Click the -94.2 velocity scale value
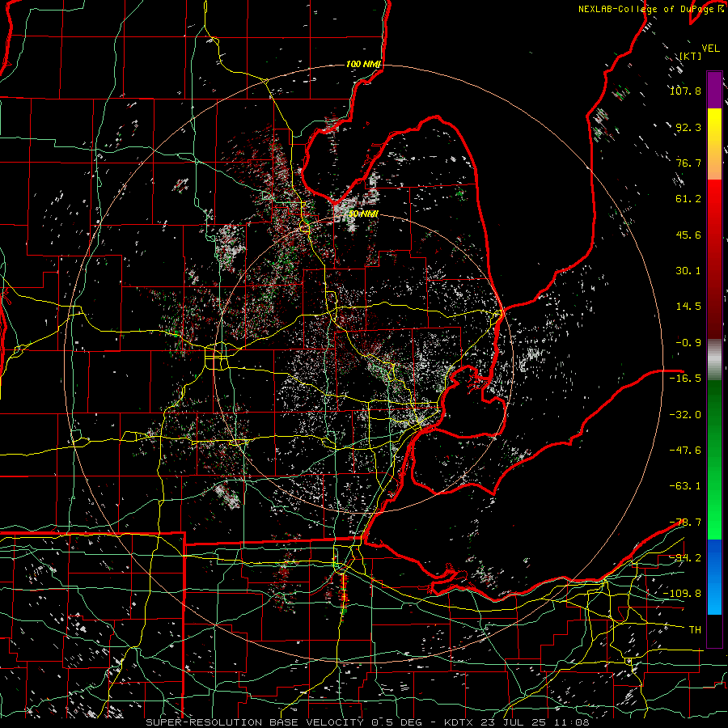Viewport: 728px width, 728px height. [685, 558]
